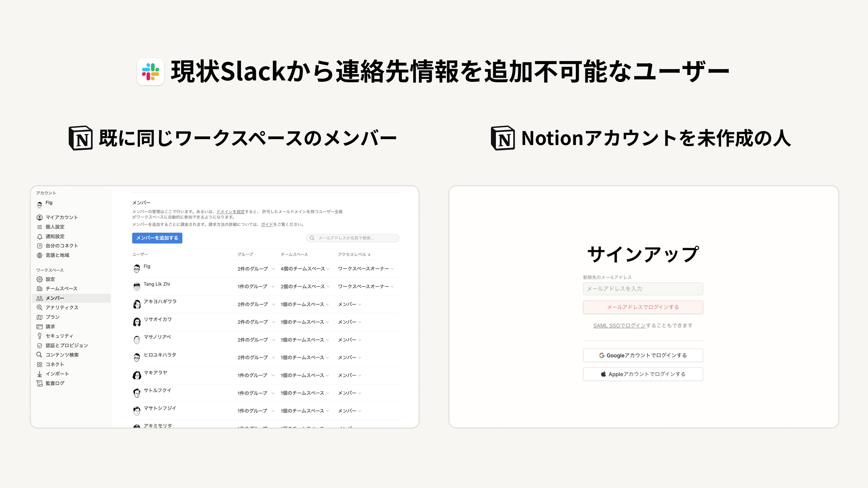868x488 pixels.
Task: Click the メールアドレスを入力 email field
Action: click(643, 289)
